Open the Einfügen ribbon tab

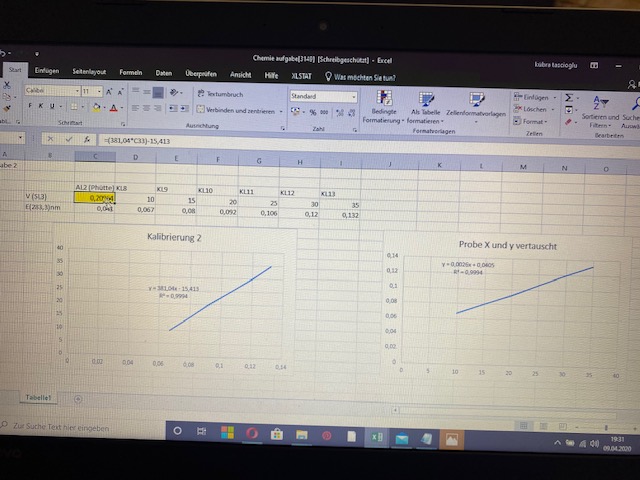click(x=47, y=71)
